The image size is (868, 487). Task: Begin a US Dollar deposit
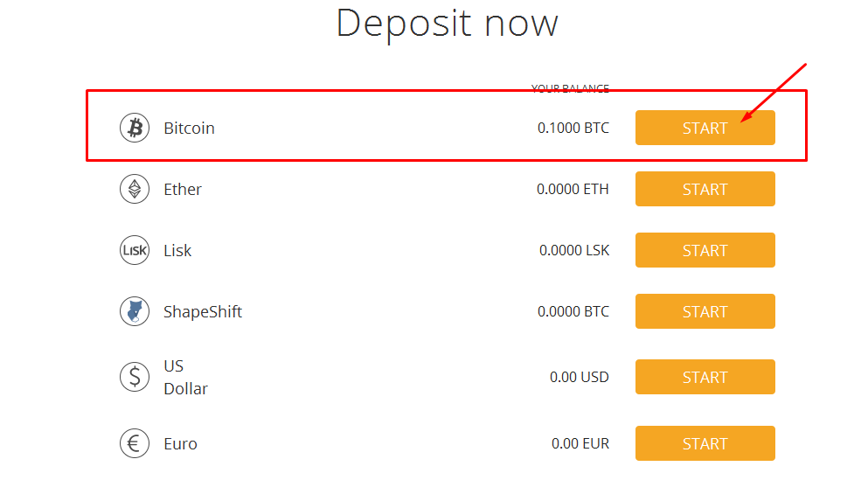[705, 377]
